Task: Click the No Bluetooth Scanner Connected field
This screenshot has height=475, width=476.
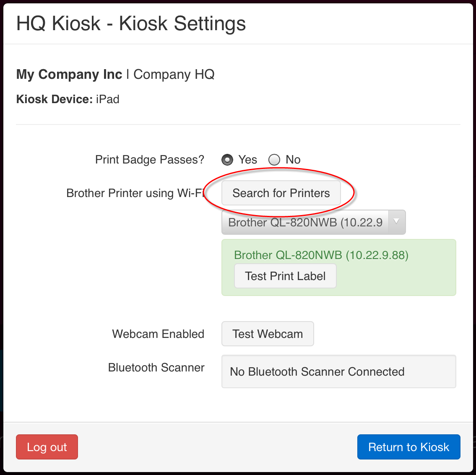Action: 339,371
